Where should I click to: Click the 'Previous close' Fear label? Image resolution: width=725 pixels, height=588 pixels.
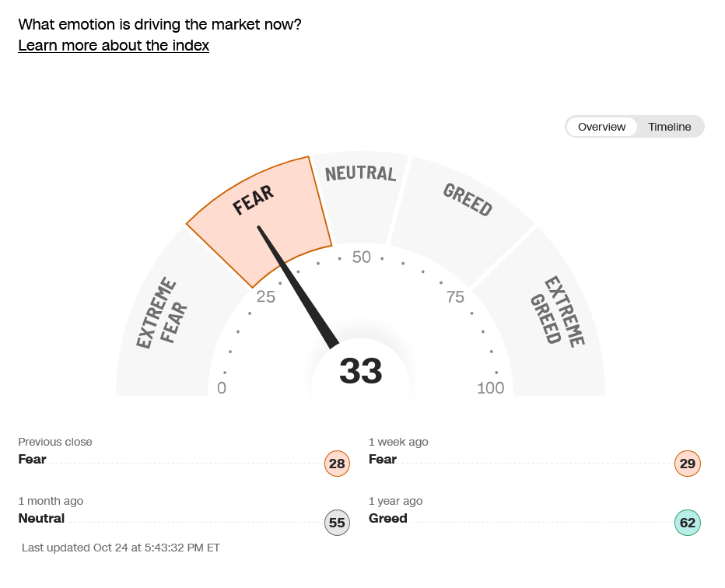tap(33, 459)
